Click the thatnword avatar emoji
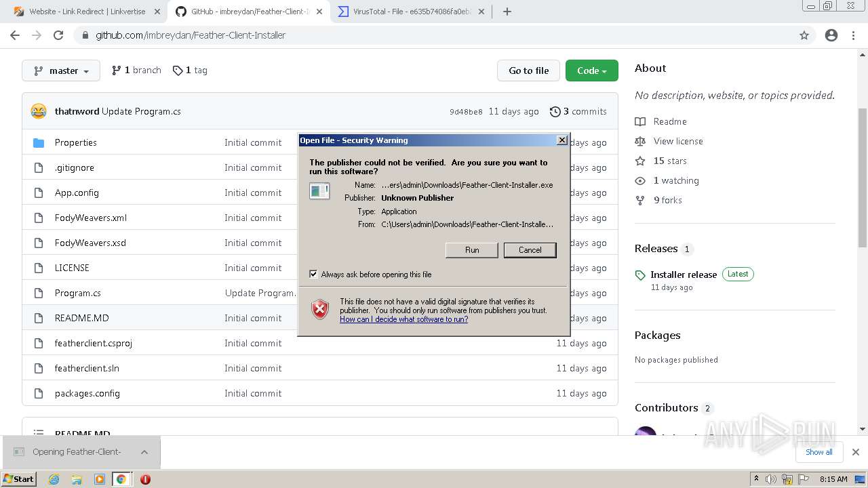The image size is (868, 488). (x=39, y=111)
